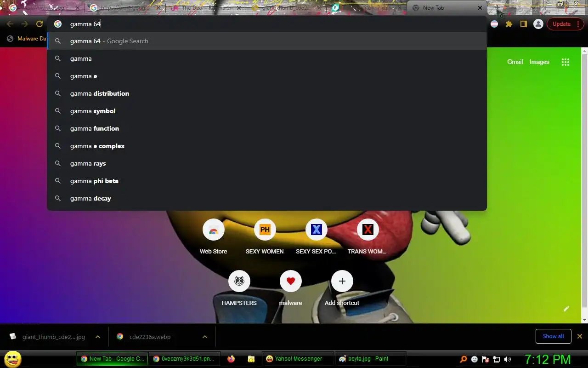This screenshot has height=368, width=588.
Task: Show all downloads
Action: (x=553, y=336)
